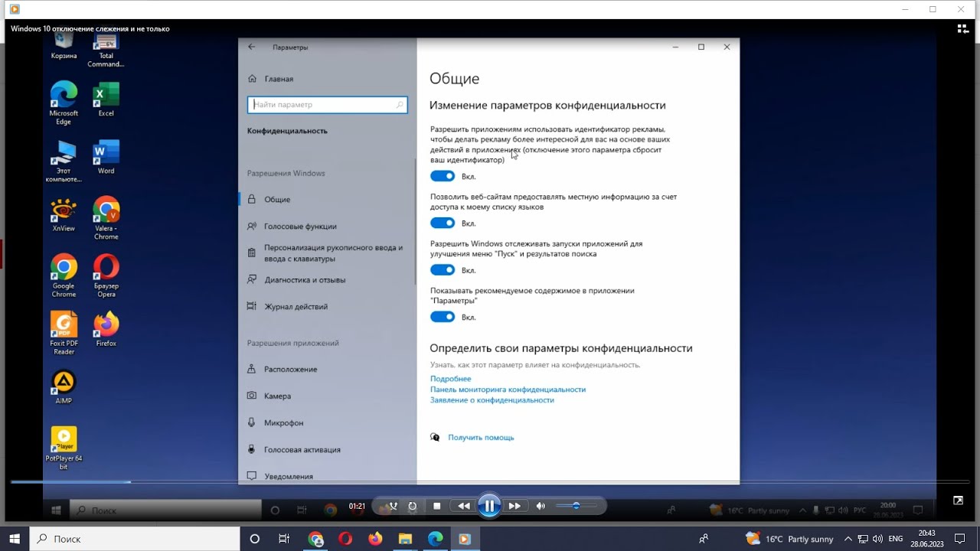Turn off advertising ID toggle
Image resolution: width=980 pixels, height=551 pixels.
[x=443, y=176]
